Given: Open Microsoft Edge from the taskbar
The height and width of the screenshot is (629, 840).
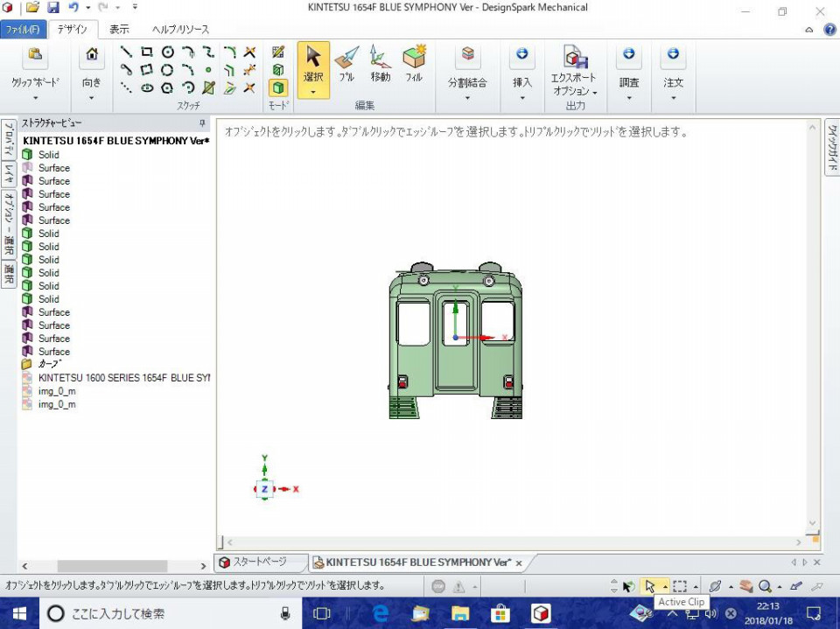Looking at the screenshot, I should 381,613.
